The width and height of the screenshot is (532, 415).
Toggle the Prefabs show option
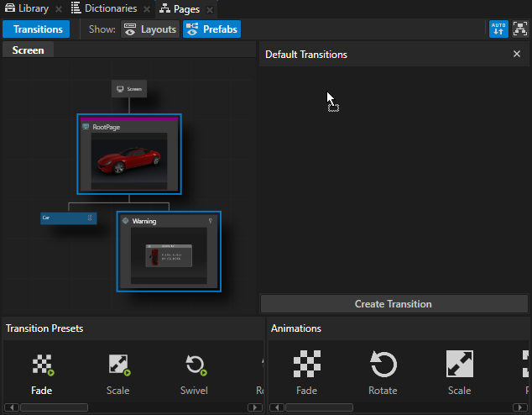tap(211, 29)
